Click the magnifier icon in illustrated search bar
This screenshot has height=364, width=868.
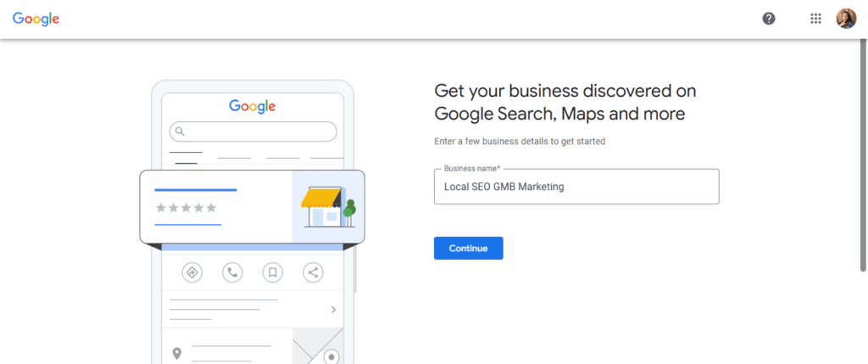179,132
